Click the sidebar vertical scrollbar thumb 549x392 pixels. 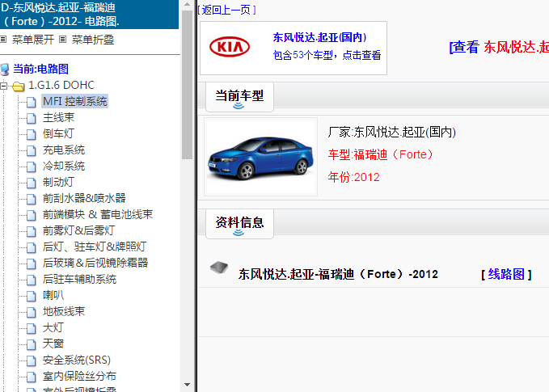(x=188, y=85)
